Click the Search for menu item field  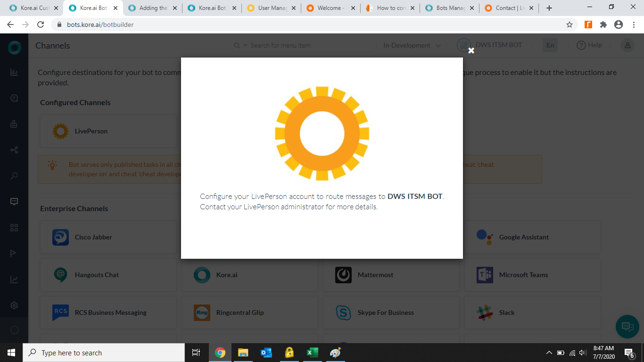312,45
